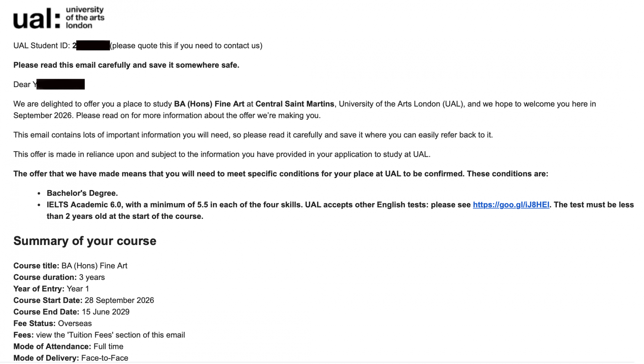Viewport: 644px width, 364px height.
Task: Click the 'university of the arts london' logo text
Action: (x=85, y=17)
